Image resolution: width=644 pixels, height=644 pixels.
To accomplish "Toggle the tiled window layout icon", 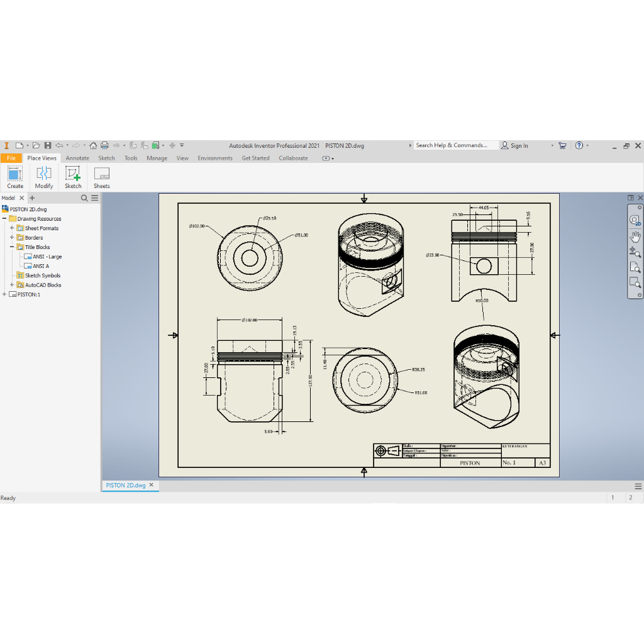I will coord(630,198).
